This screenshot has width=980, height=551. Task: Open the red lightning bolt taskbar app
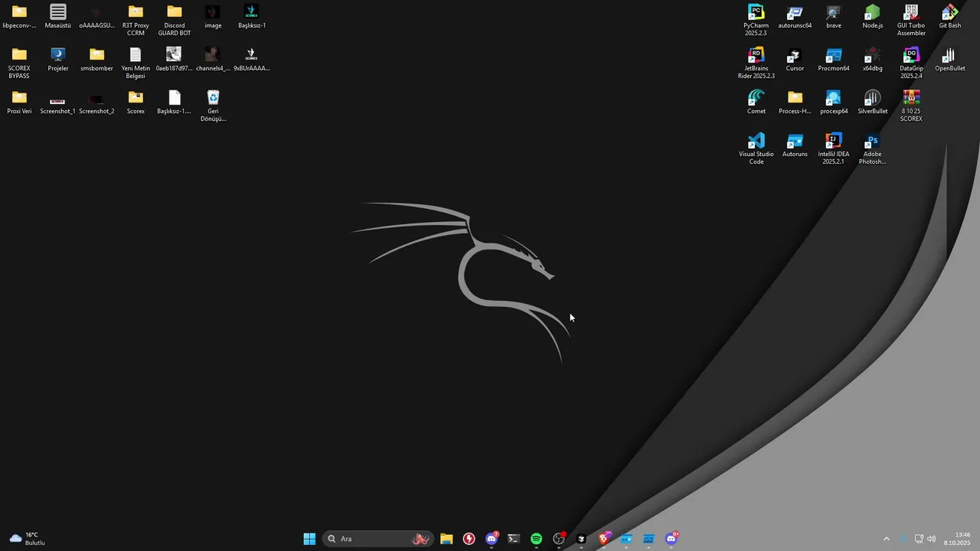pyautogui.click(x=469, y=539)
